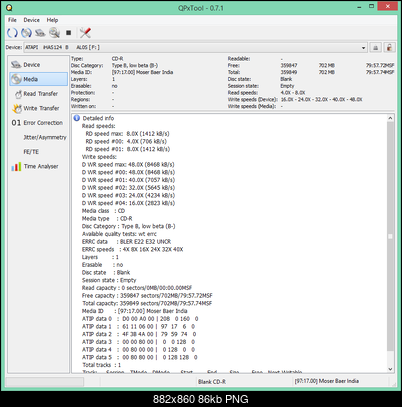
Task: Open the Read Transfer sidebar tab
Action: (x=39, y=94)
